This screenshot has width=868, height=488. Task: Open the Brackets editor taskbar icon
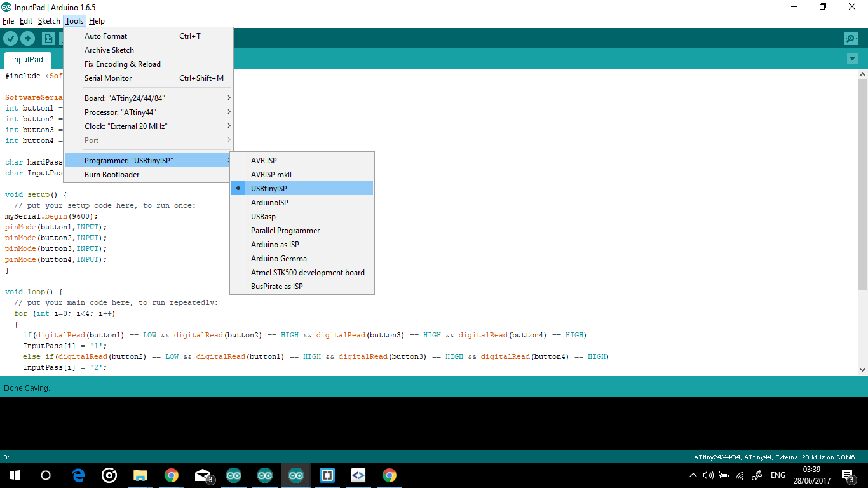(x=327, y=475)
